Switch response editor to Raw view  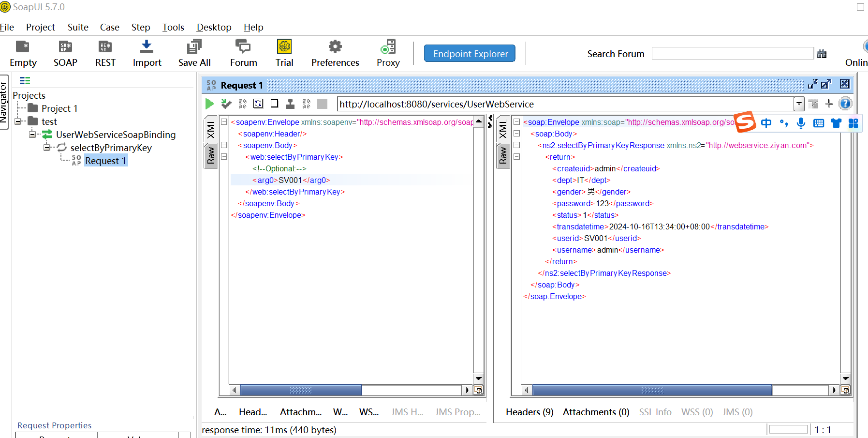coord(503,156)
